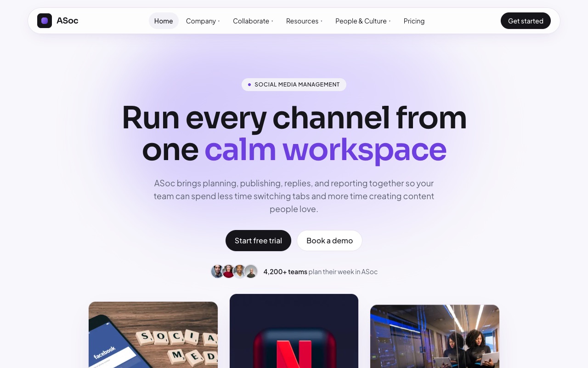Expand the Resources dropdown arrow
The width and height of the screenshot is (588, 368).
[322, 21]
